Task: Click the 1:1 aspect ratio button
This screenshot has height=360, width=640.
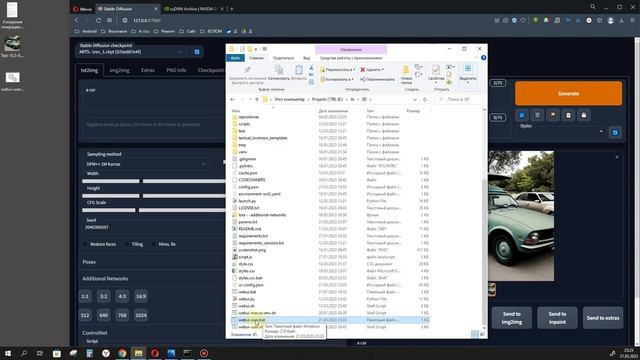Action: click(x=85, y=296)
